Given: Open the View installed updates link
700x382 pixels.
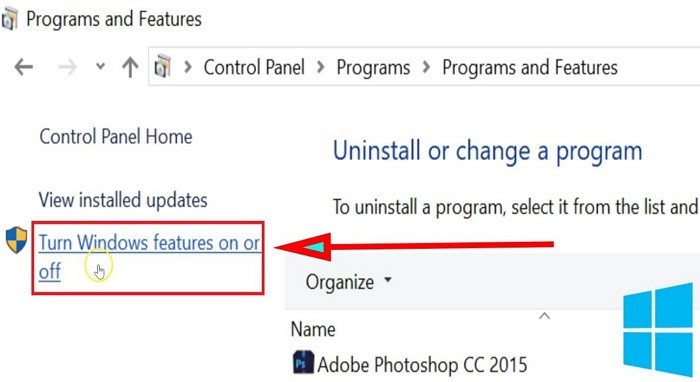Looking at the screenshot, I should 123,200.
